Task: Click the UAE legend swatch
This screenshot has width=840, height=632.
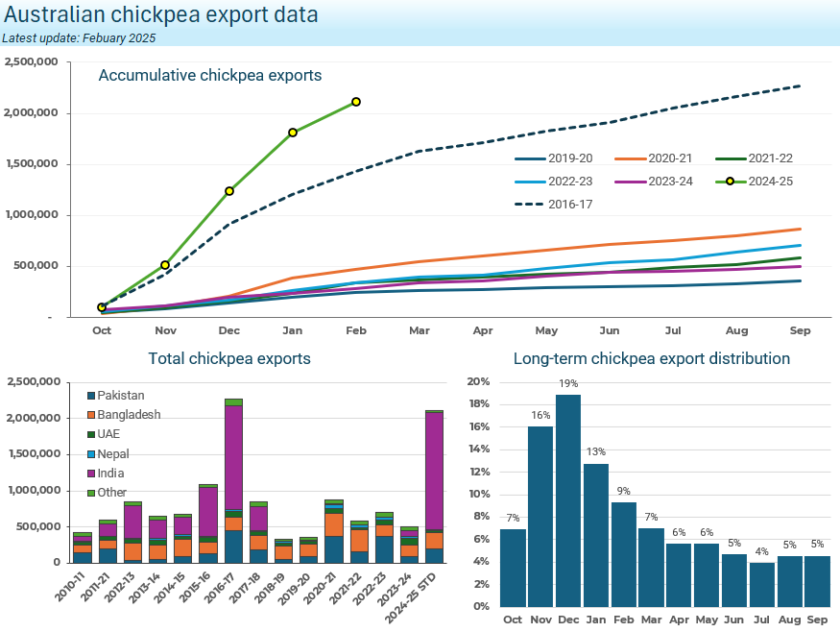Action: pos(89,434)
